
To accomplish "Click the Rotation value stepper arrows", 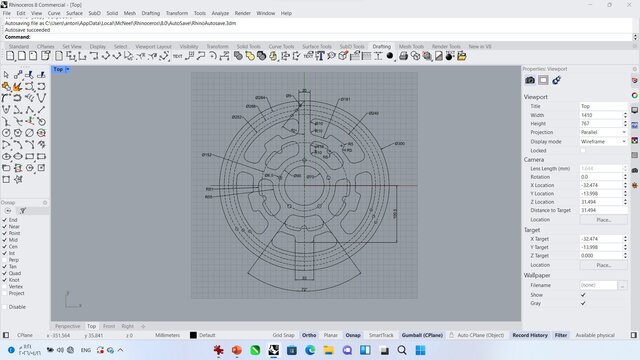I will point(625,177).
